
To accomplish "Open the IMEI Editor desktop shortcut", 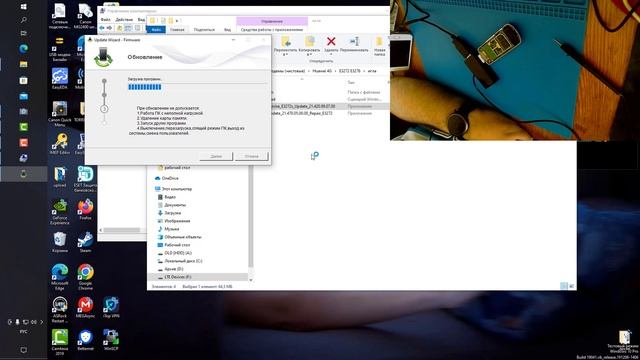I will tap(60, 144).
